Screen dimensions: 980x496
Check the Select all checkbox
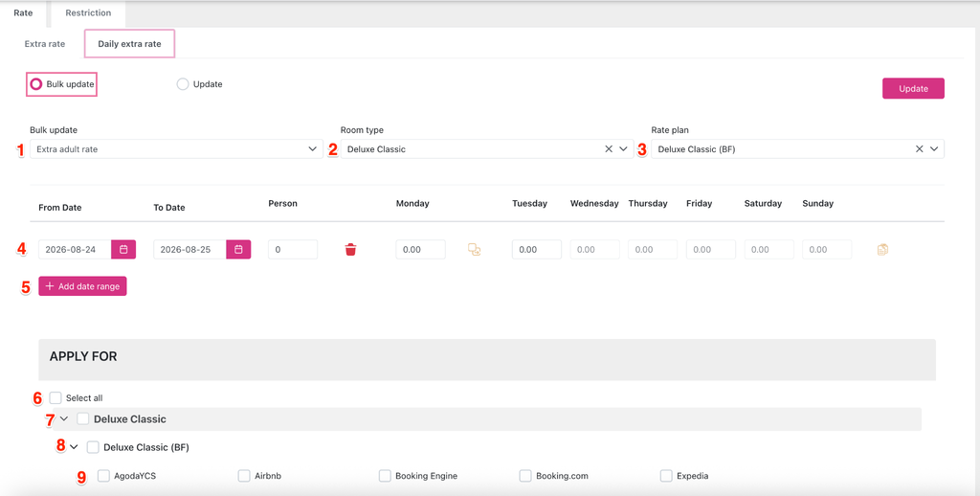(56, 397)
